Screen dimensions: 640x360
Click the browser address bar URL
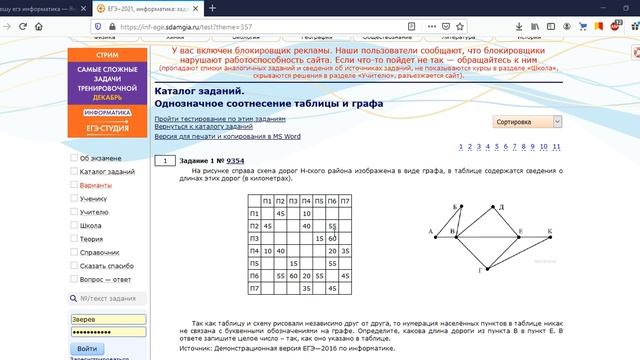(186, 27)
